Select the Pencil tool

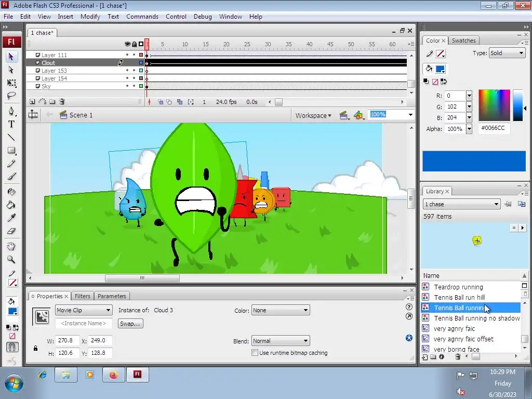[11, 164]
